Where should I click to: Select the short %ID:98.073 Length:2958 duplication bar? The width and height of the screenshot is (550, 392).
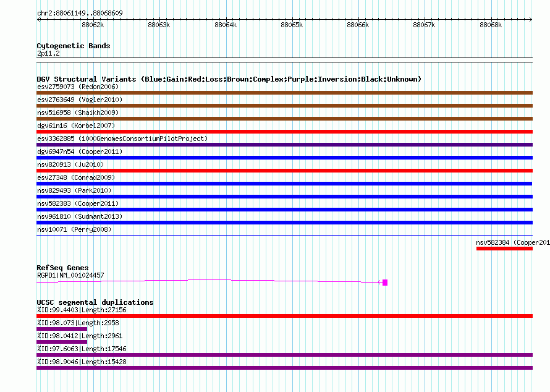pos(62,329)
